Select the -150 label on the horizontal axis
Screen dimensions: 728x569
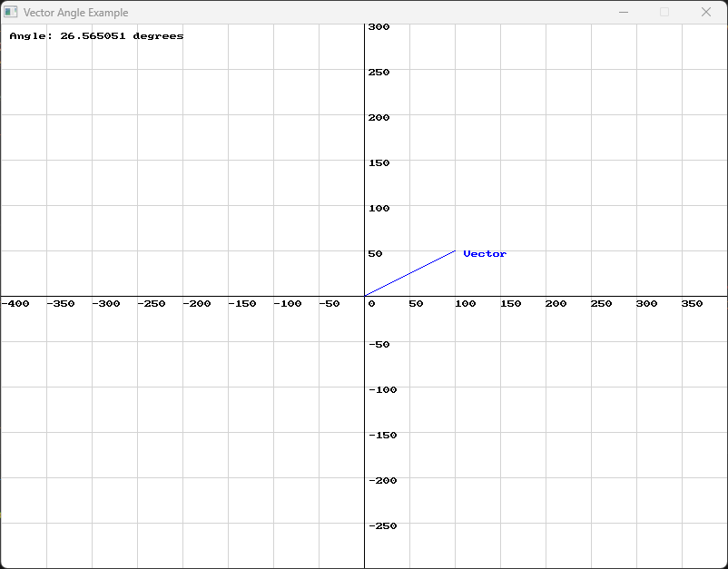242,304
